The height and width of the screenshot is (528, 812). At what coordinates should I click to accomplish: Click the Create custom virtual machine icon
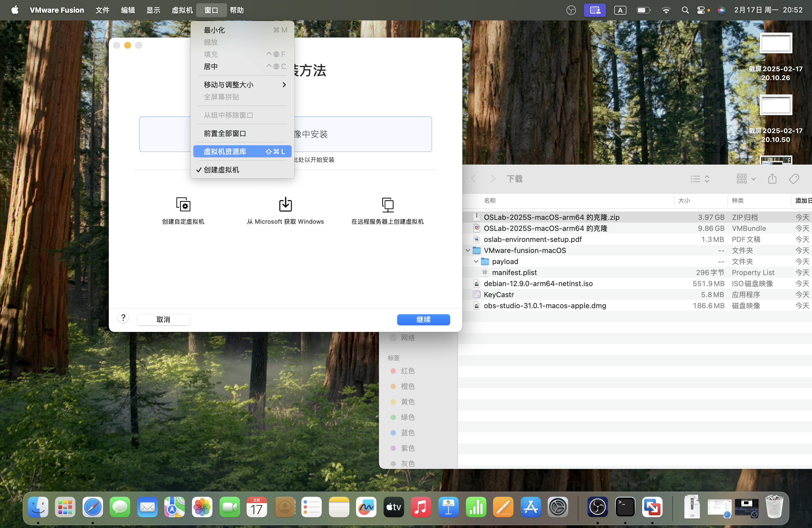click(183, 204)
